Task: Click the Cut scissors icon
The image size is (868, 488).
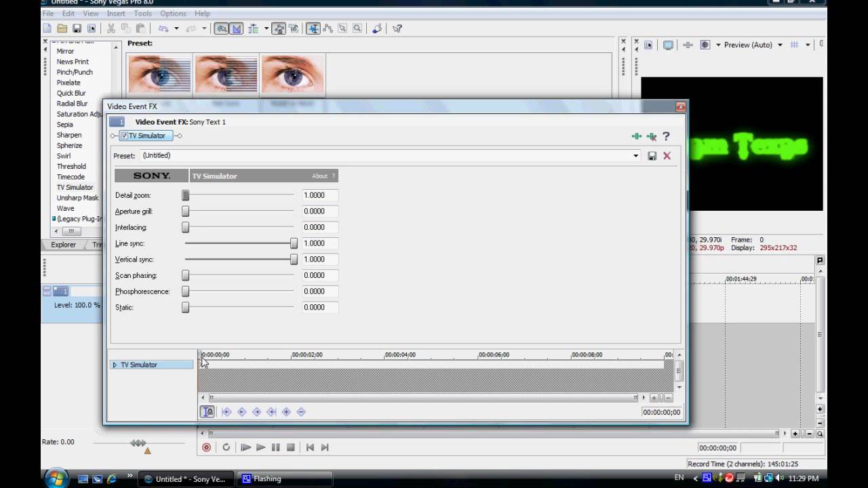Action: [x=111, y=28]
